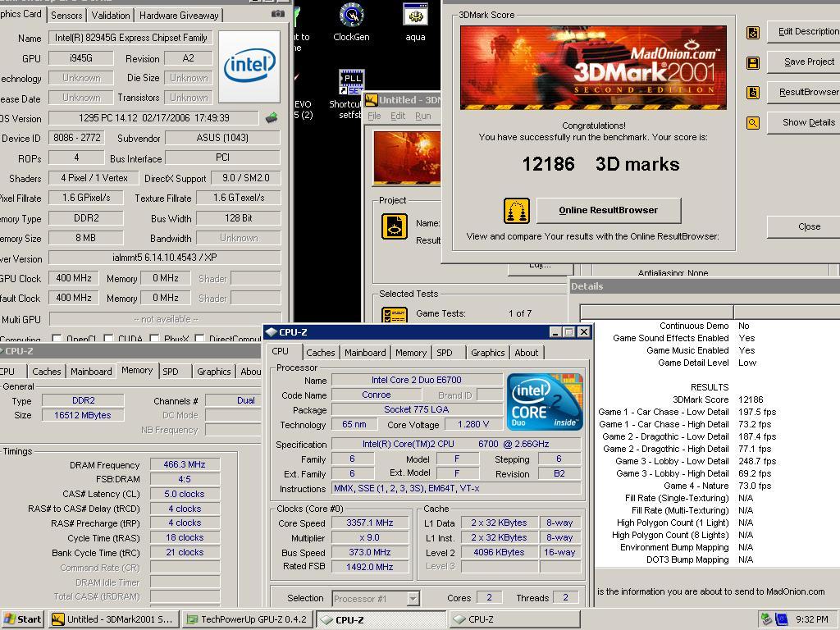
Task: Switch to TechPowerUp GPU-Z taskbar item
Action: [247, 619]
